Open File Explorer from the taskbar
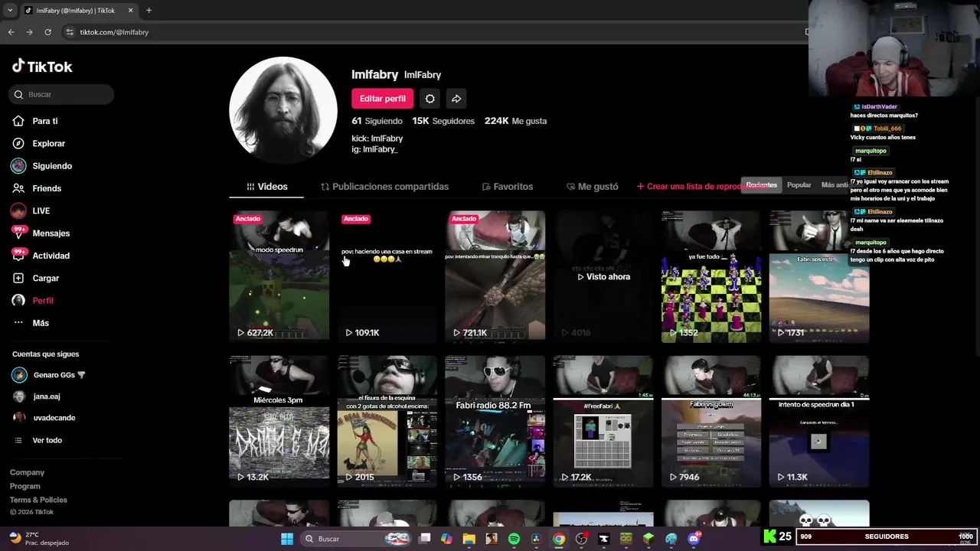 click(x=469, y=539)
